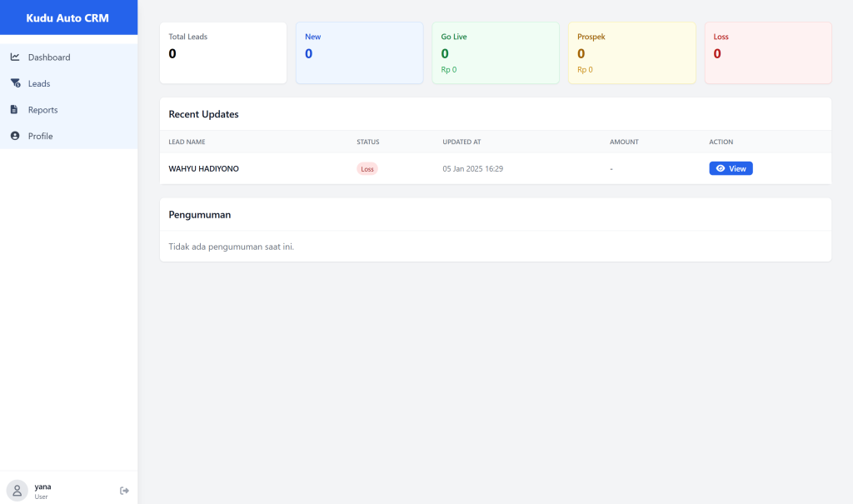The height and width of the screenshot is (504, 853).
Task: Select the Total Leads summary card
Action: [222, 52]
